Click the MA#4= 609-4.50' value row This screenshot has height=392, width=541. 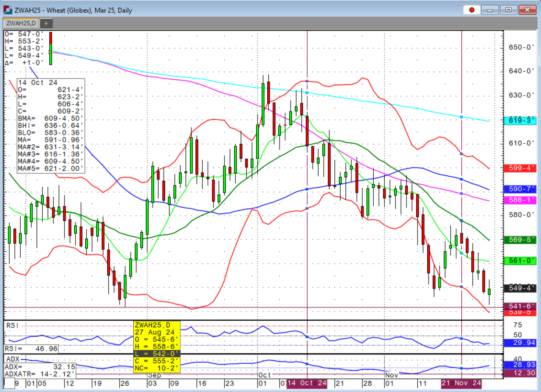click(x=51, y=161)
